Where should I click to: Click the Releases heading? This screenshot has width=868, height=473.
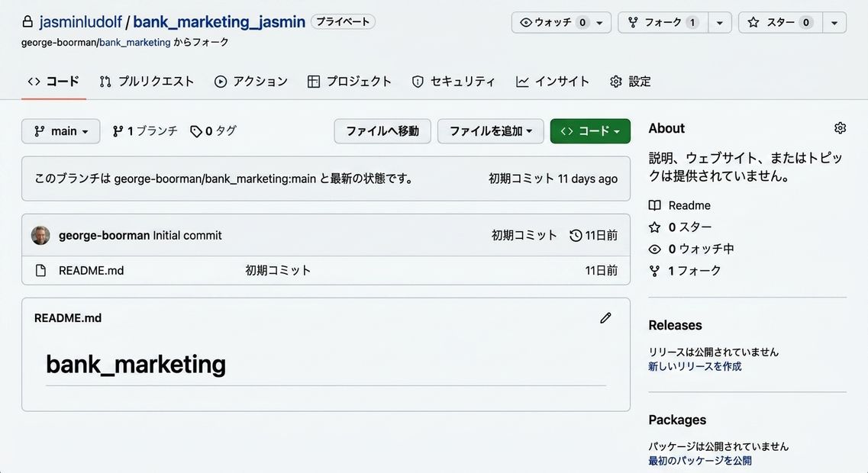pyautogui.click(x=675, y=325)
